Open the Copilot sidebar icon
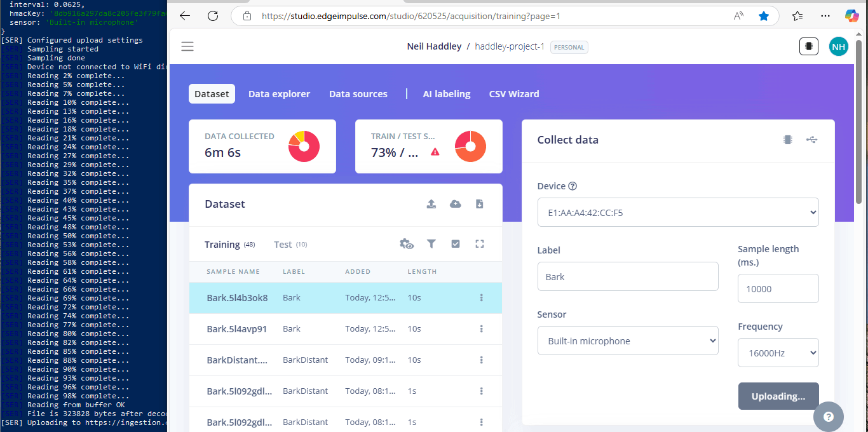The height and width of the screenshot is (432, 868). click(x=852, y=16)
